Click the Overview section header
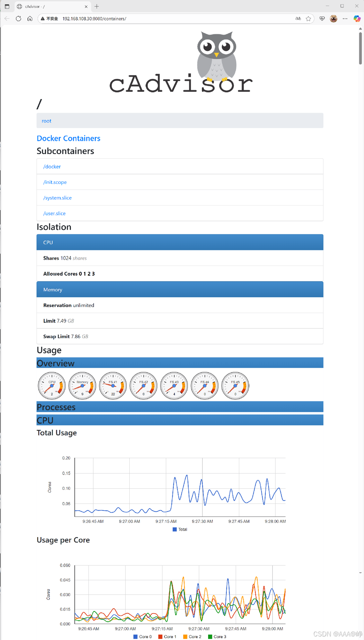 click(x=180, y=363)
